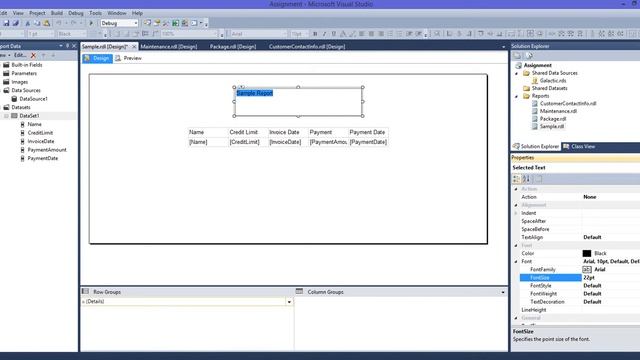This screenshot has height=360, width=640.
Task: Click the Alphabetical sort icon in Properties
Action: pos(527,179)
